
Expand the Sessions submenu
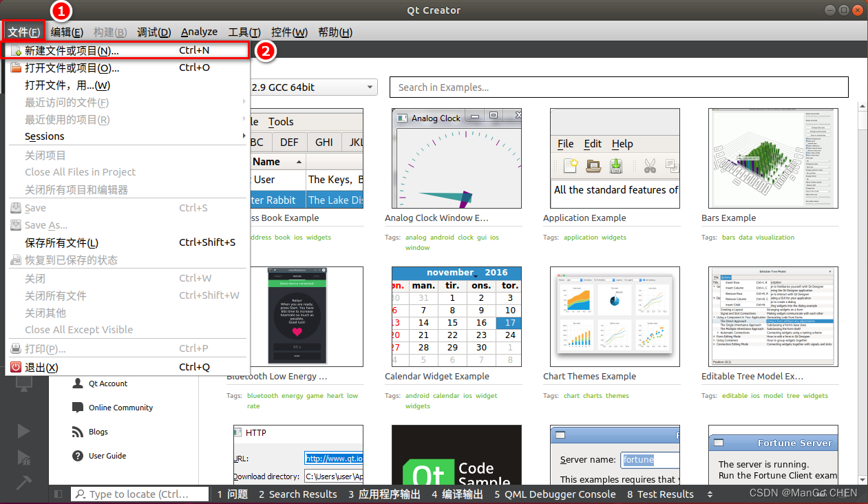126,136
